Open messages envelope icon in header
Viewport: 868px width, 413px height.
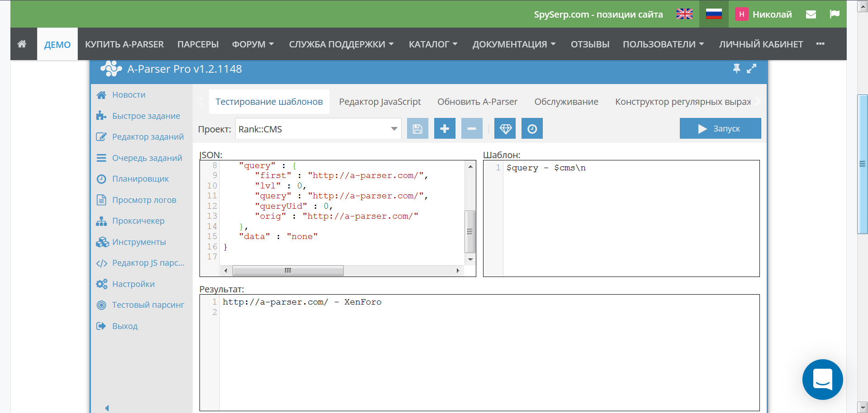(811, 14)
